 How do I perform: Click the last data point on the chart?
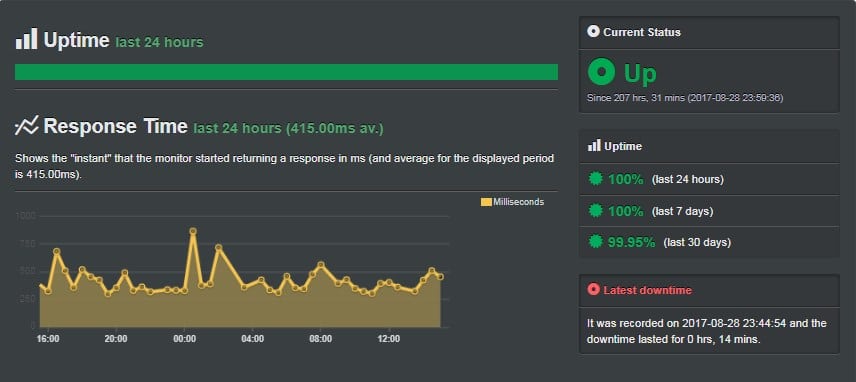click(440, 277)
